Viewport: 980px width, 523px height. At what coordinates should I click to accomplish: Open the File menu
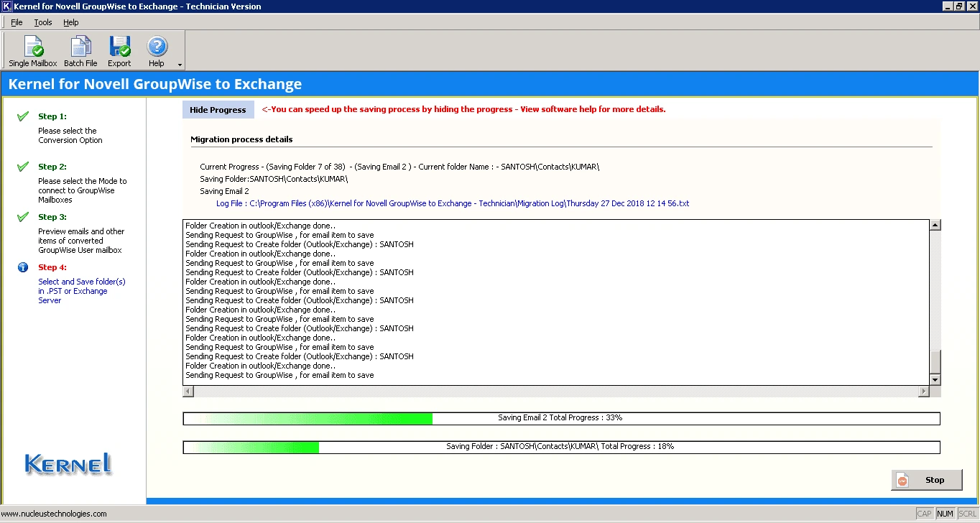click(17, 22)
